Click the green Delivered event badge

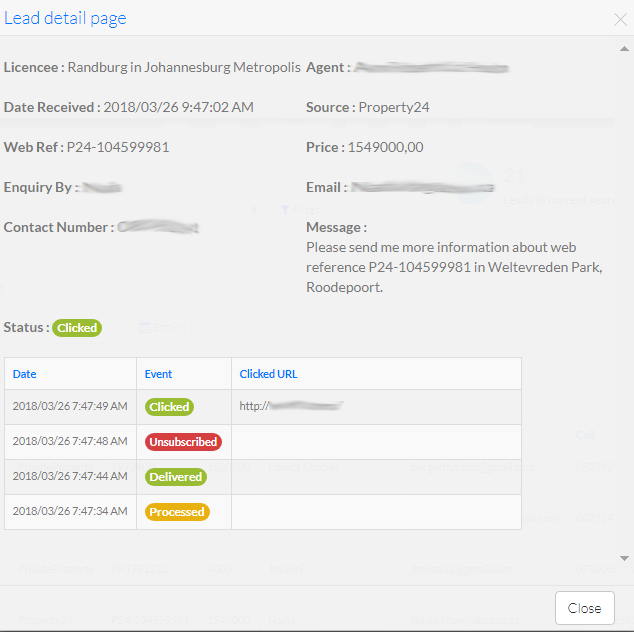pos(176,477)
